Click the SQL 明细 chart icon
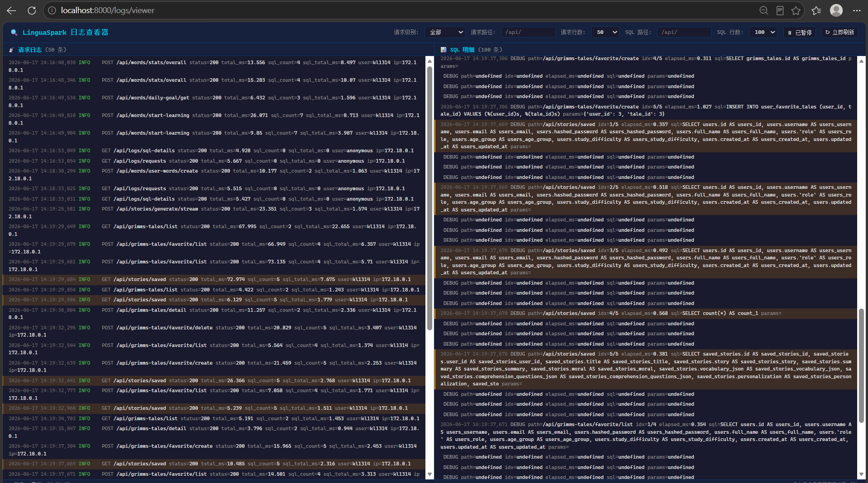 (443, 50)
